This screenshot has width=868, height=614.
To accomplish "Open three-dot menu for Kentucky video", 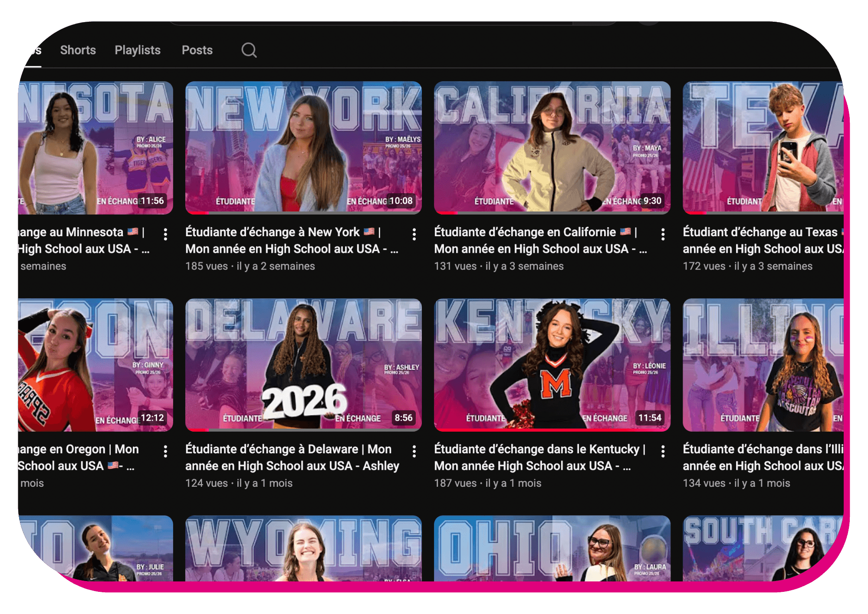I will pos(663,452).
